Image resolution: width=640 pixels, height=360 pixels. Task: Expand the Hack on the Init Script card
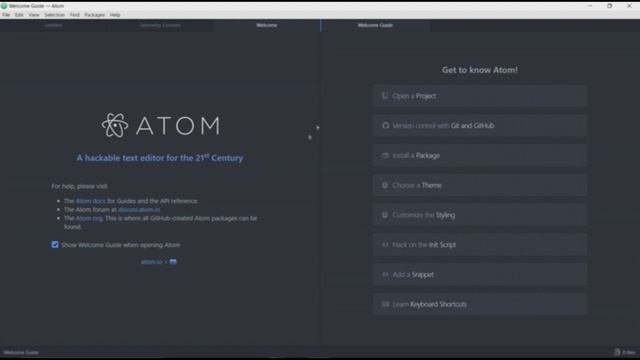tap(480, 245)
